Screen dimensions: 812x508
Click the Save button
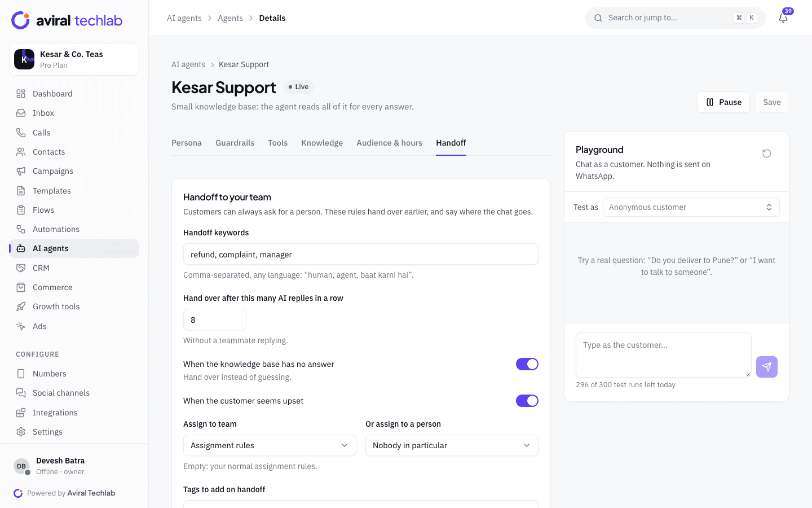click(x=772, y=102)
